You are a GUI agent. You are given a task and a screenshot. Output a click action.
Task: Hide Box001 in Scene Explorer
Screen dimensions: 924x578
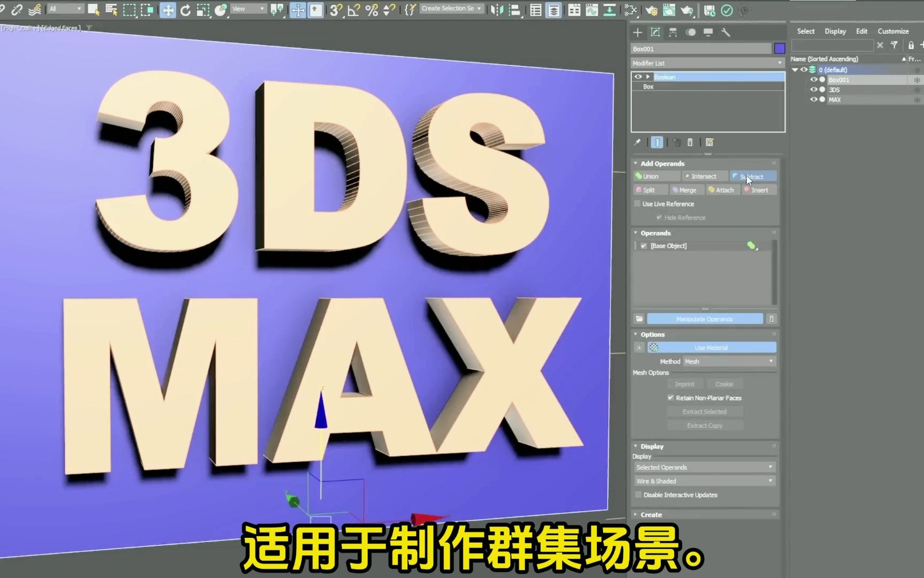[x=814, y=80]
